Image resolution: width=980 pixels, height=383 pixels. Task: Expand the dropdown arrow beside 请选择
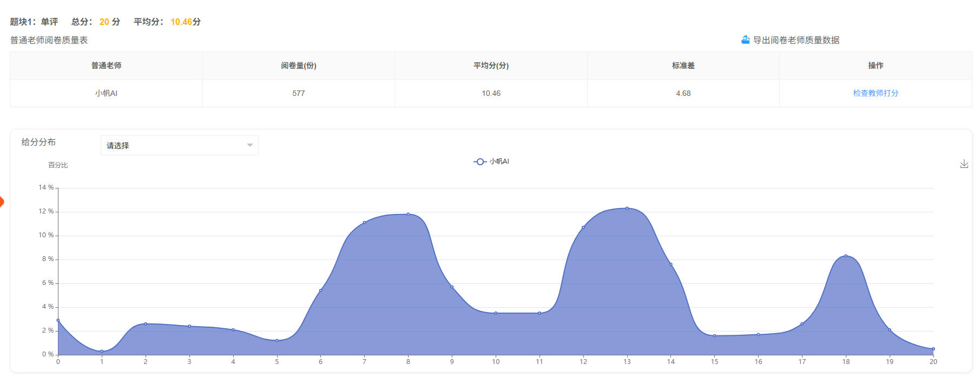[249, 145]
